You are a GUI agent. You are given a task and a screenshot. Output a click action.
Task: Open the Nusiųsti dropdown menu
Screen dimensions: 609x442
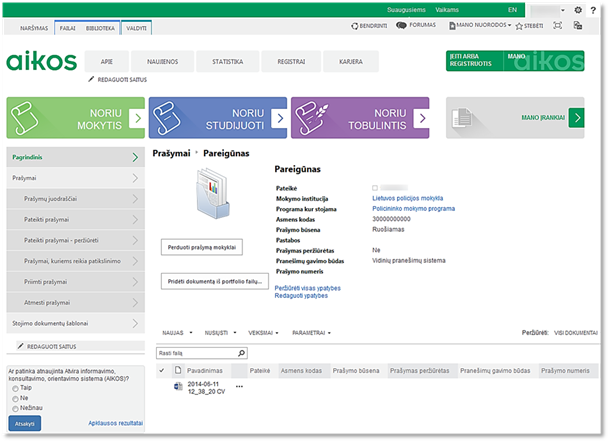220,333
